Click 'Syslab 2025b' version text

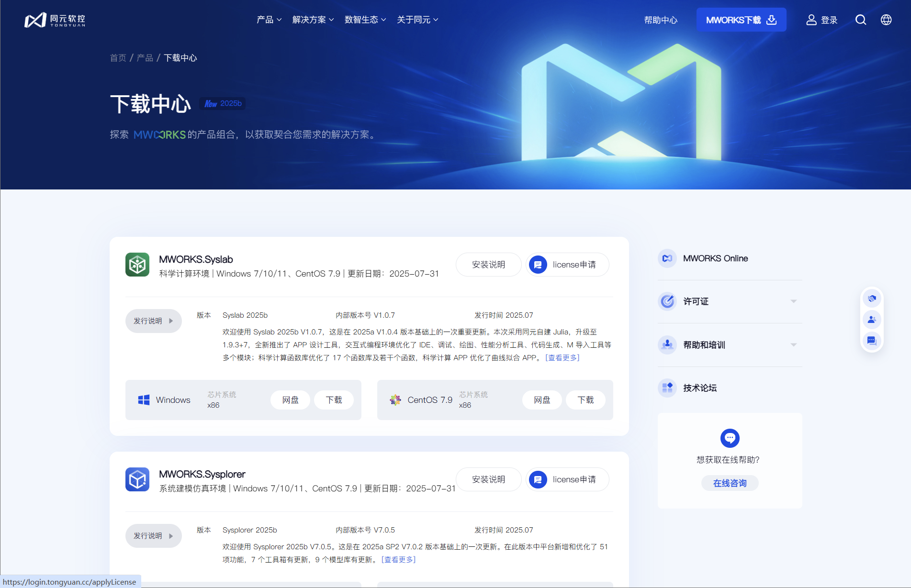[245, 315]
